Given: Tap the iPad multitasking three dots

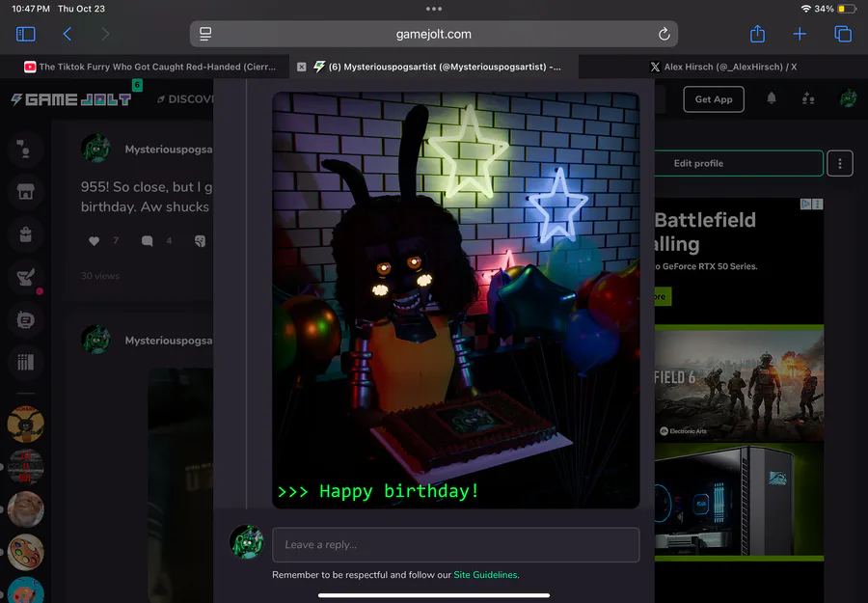Looking at the screenshot, I should (x=433, y=9).
